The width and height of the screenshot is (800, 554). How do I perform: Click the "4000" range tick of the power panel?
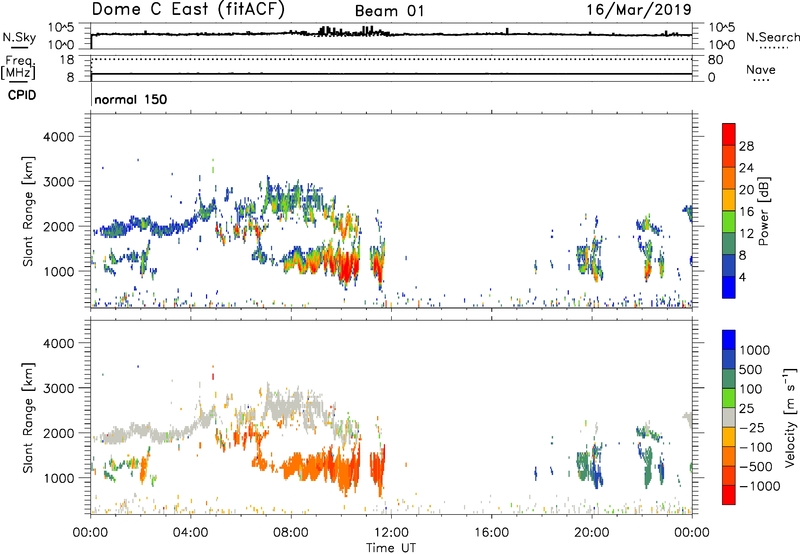(x=58, y=137)
